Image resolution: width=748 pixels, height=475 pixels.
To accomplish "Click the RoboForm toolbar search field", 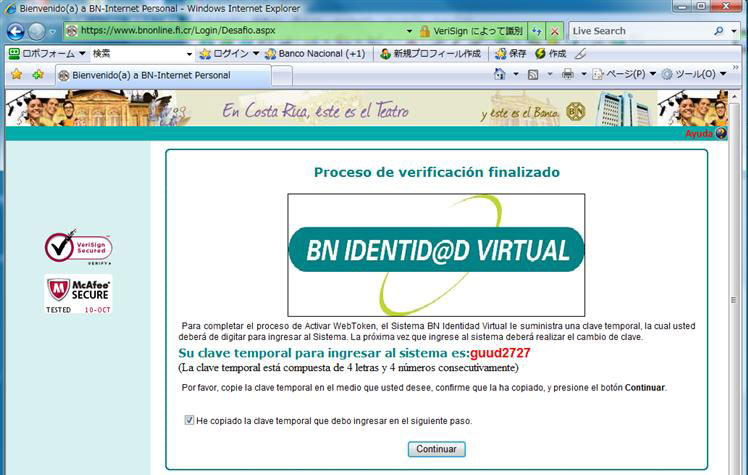I will click(137, 54).
